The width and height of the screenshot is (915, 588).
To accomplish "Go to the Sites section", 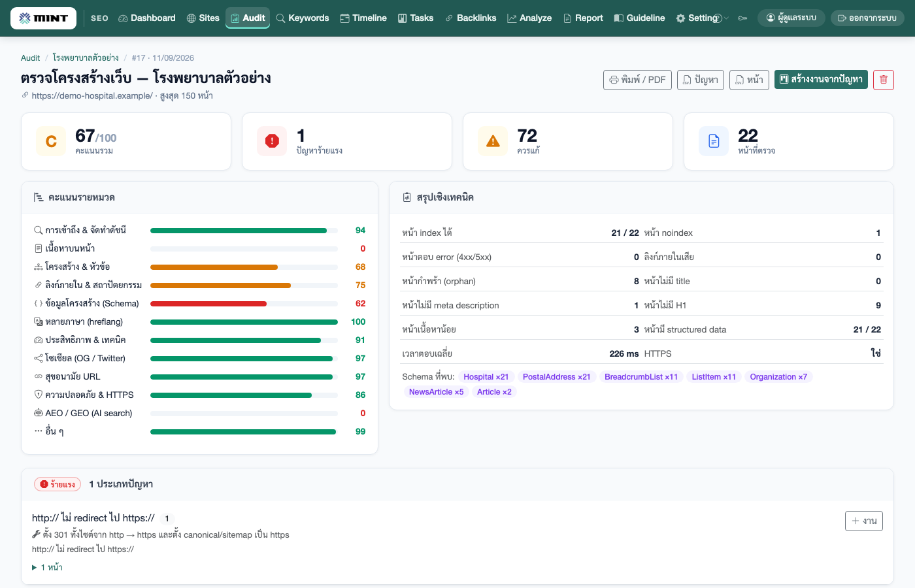I will 203,18.
